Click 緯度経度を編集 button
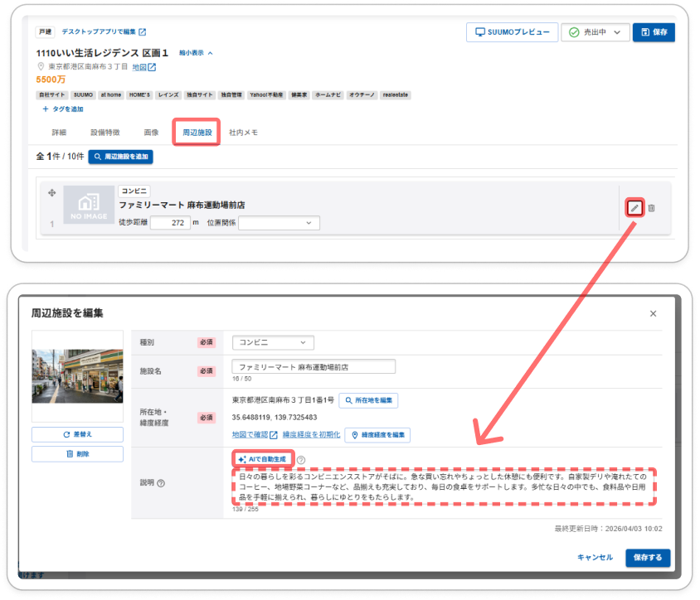Screen dimensions: 700x600 click(377, 435)
